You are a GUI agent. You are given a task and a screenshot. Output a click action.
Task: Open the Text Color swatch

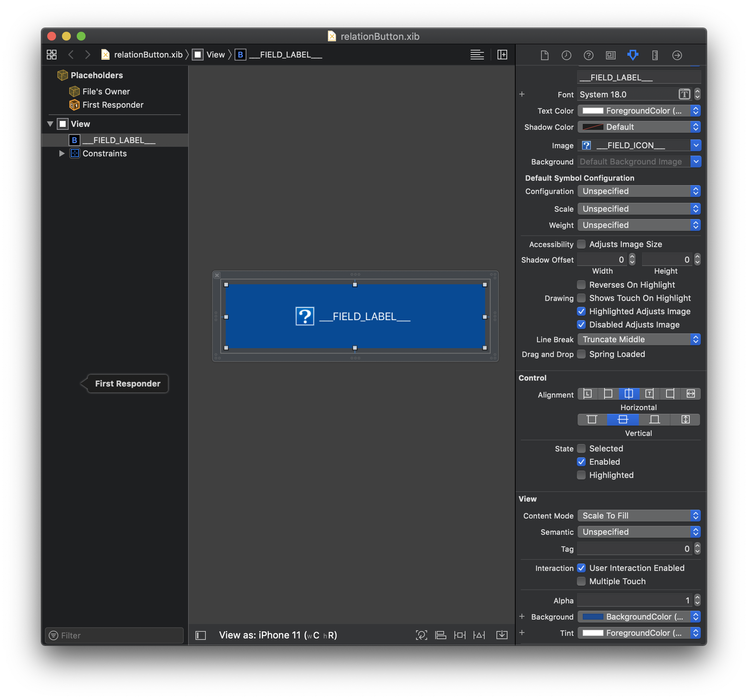593,111
